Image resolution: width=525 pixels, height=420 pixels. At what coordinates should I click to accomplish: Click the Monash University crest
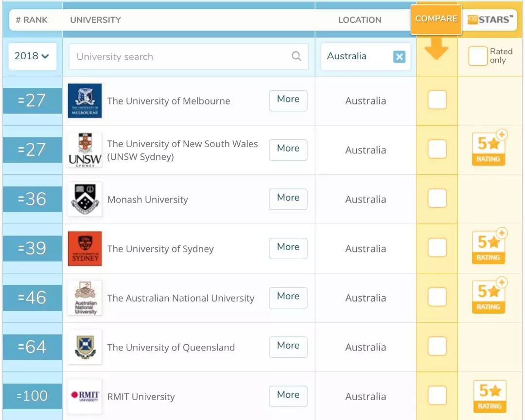pyautogui.click(x=85, y=199)
